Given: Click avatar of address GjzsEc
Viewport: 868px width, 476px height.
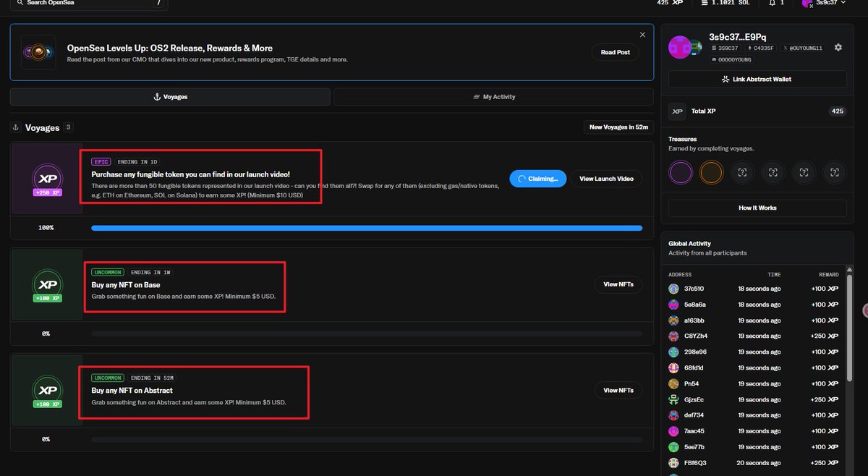Looking at the screenshot, I should [x=674, y=399].
